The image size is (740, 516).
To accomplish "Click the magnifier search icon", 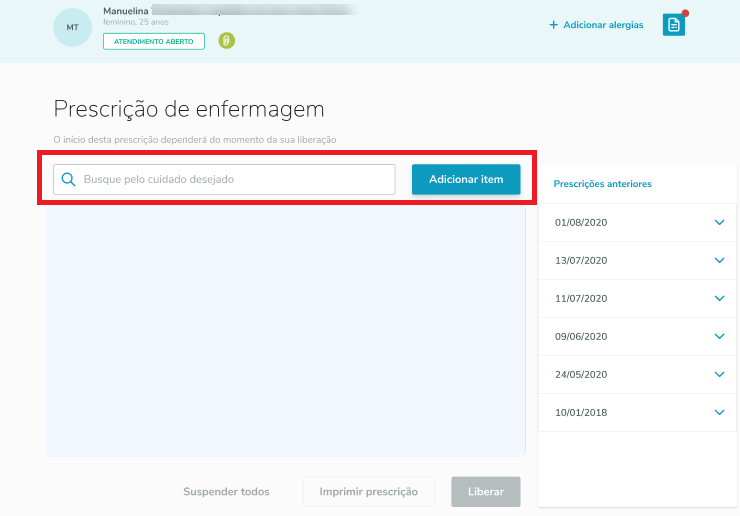I will click(x=68, y=179).
